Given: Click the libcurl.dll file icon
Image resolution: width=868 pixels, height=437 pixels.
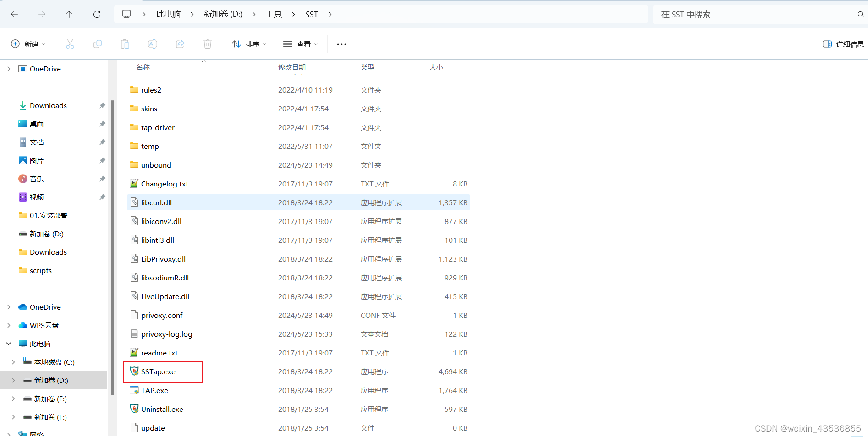Looking at the screenshot, I should (x=134, y=202).
